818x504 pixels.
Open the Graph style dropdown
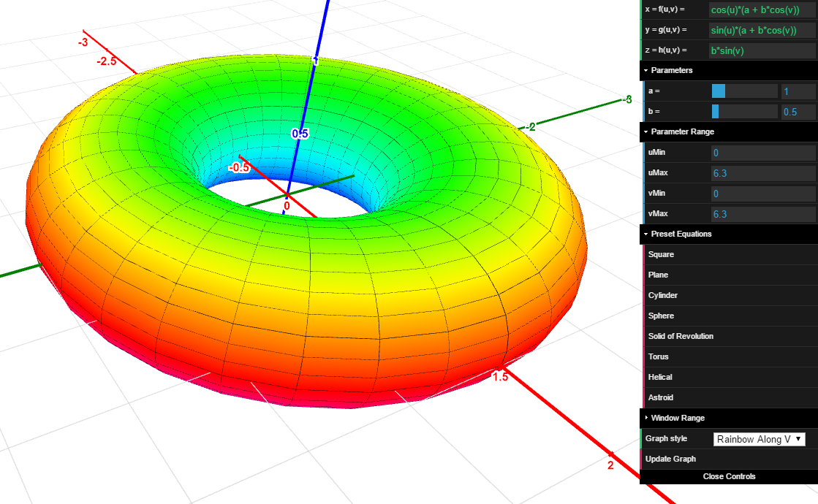760,439
